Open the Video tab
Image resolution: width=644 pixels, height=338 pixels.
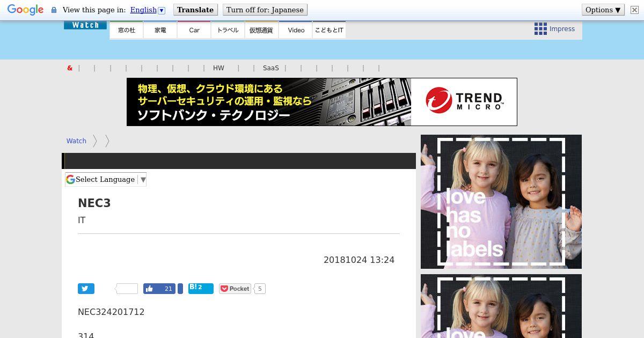296,30
